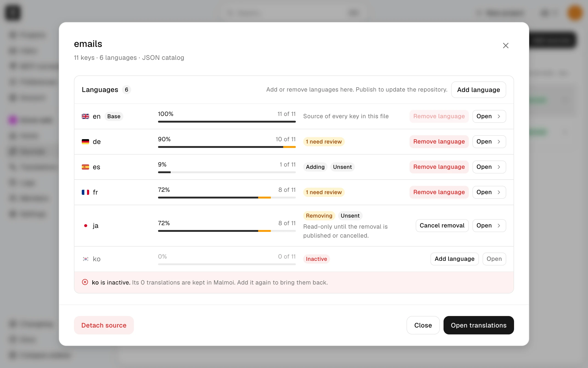Viewport: 588px width, 368px height.
Task: Cancel removal of the ja language
Action: pos(442,226)
